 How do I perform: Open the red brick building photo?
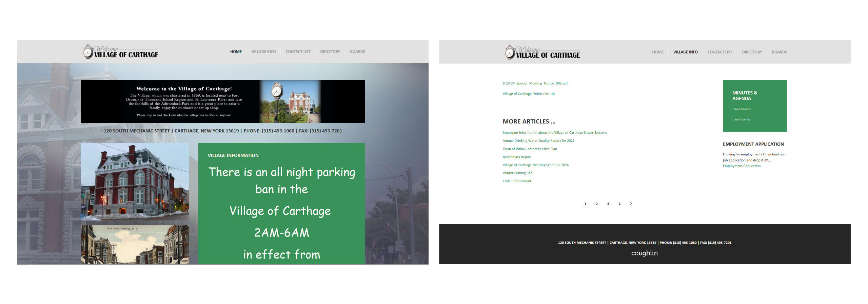coord(135,182)
